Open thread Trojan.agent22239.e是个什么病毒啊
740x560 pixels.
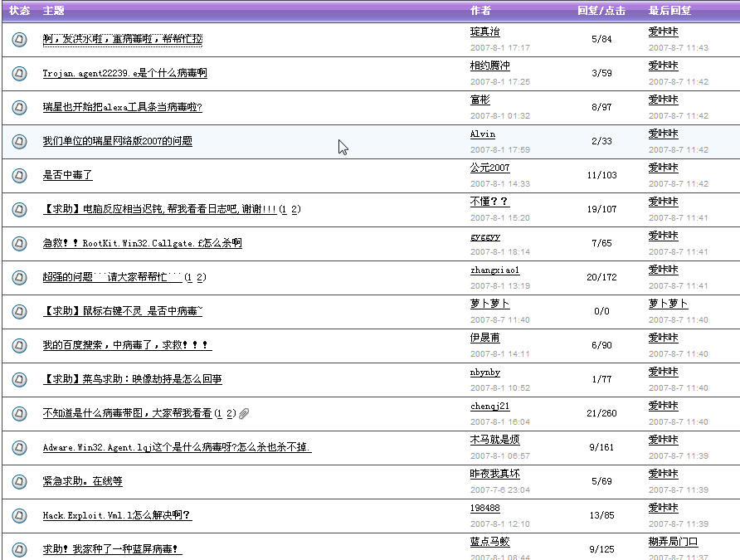pos(125,73)
